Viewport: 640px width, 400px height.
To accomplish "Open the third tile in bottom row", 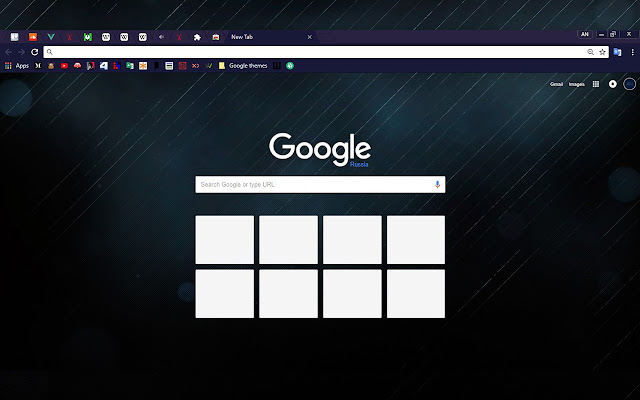I will (x=352, y=293).
